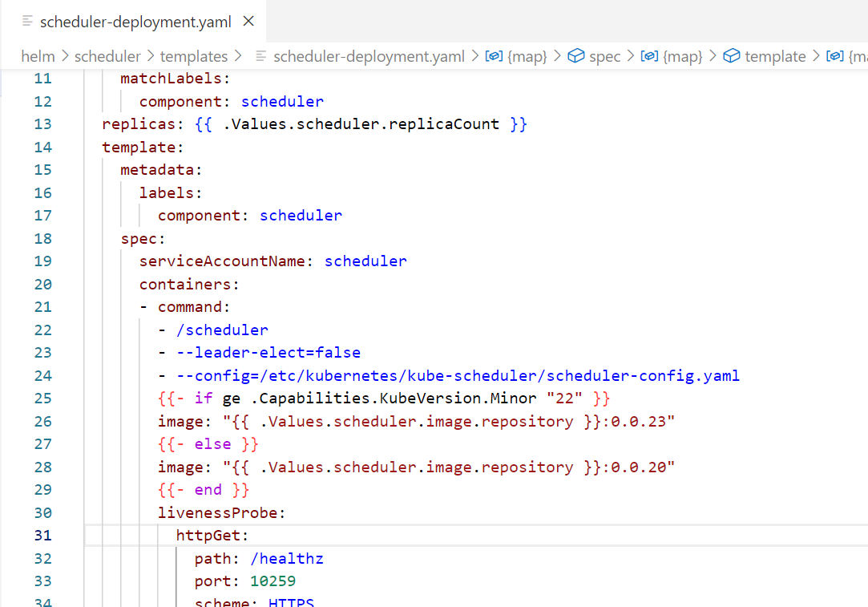Click the second {map} breadcrumb item
The height and width of the screenshot is (607, 868).
point(682,56)
